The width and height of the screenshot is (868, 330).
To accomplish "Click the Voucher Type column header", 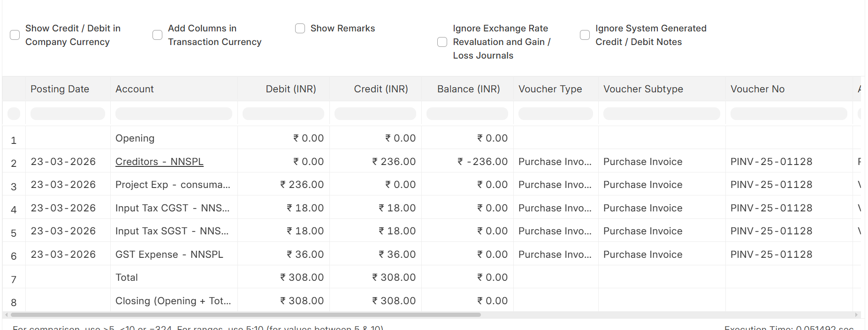I will coord(550,89).
